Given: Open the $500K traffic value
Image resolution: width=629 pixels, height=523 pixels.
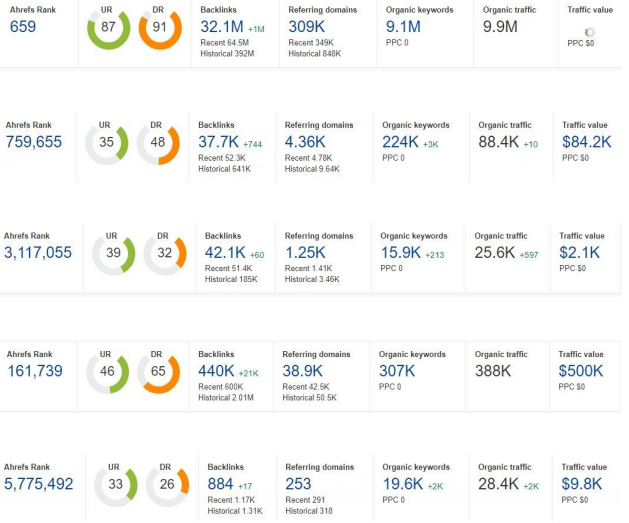Looking at the screenshot, I should 581,371.
